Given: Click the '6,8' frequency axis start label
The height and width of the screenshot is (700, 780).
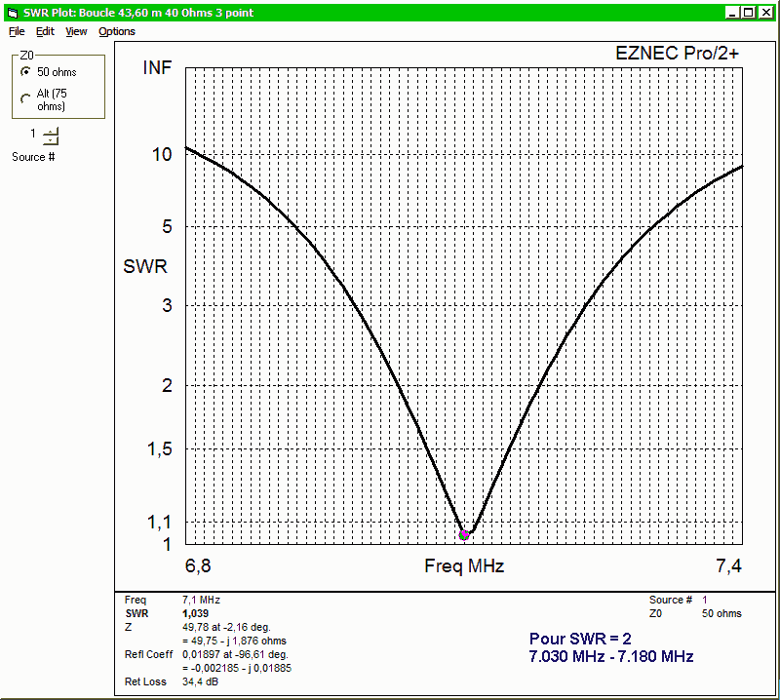Looking at the screenshot, I should coord(198,565).
